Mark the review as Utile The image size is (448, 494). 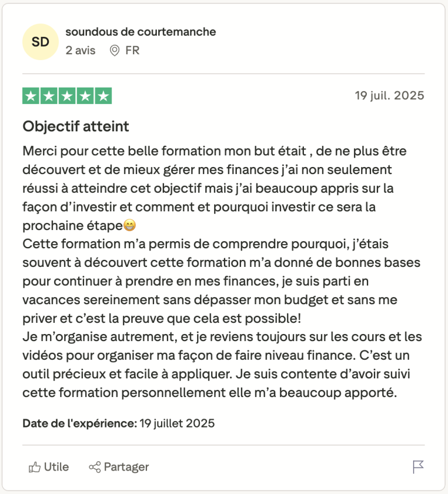[x=56, y=467]
